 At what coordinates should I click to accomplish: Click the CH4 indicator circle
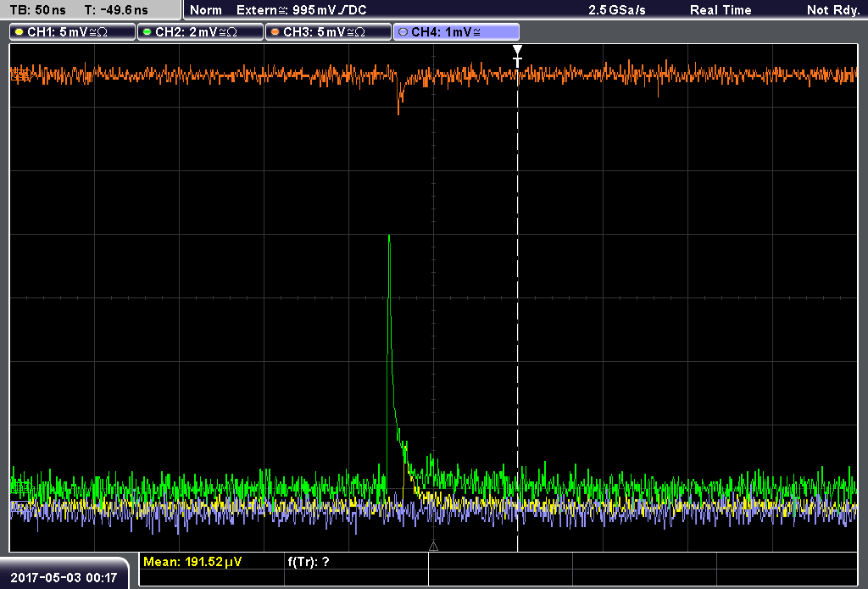(403, 32)
